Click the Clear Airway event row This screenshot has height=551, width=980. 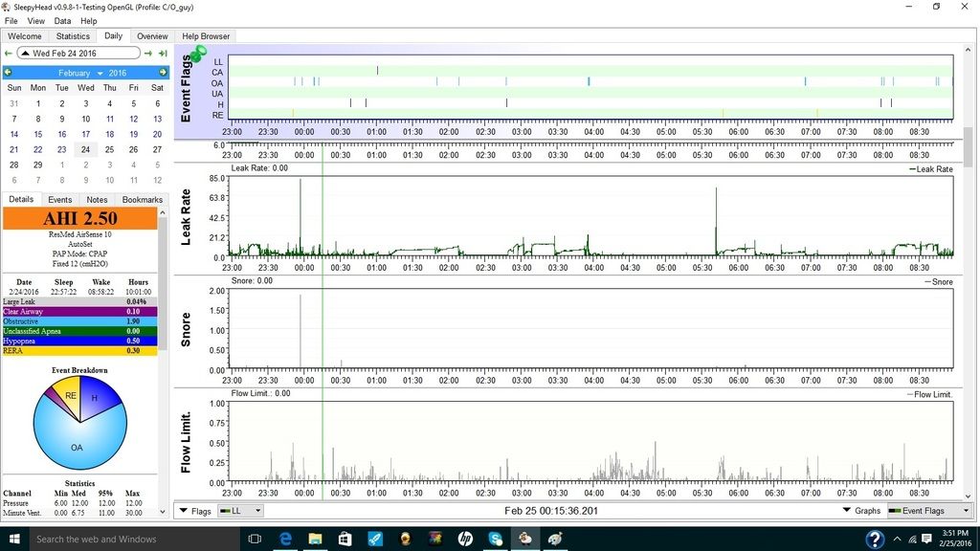[x=80, y=311]
